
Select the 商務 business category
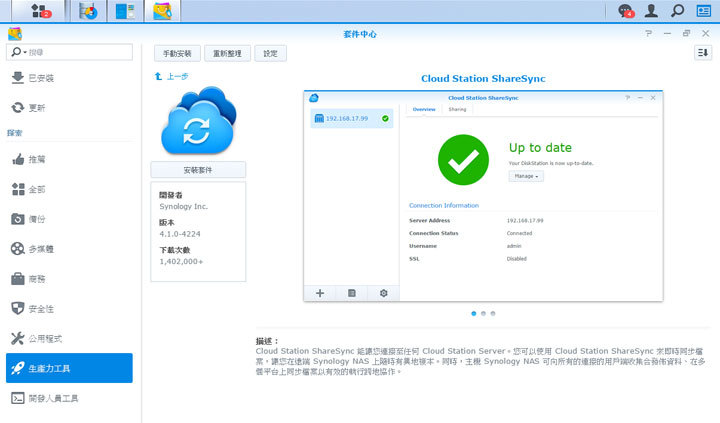pos(69,279)
